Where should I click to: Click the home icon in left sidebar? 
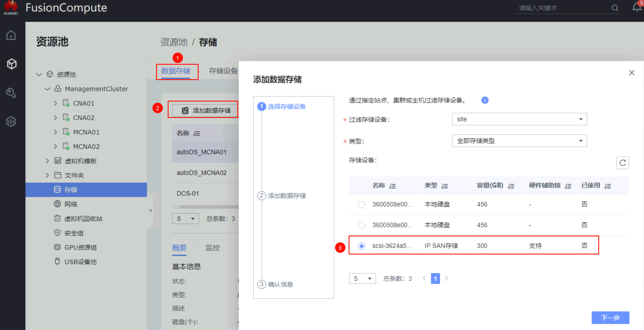tap(11, 35)
